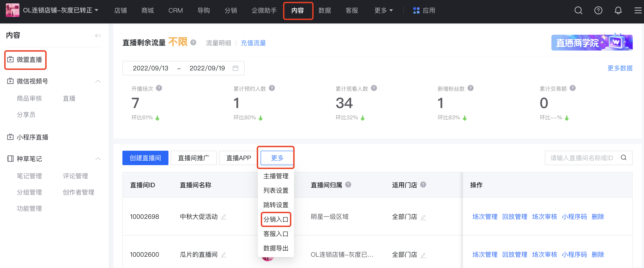Select the 内容 top menu
Viewport: 644px width, 268px height.
click(x=298, y=11)
